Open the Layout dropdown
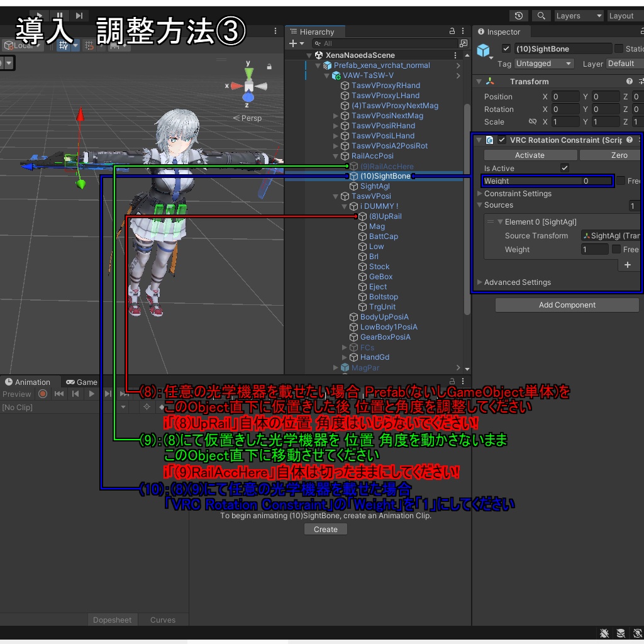Screen dimensions: 644x644 click(x=625, y=16)
